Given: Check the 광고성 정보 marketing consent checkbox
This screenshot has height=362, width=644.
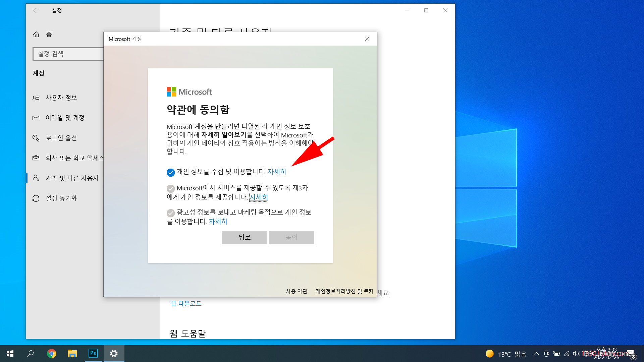Looking at the screenshot, I should pyautogui.click(x=171, y=213).
